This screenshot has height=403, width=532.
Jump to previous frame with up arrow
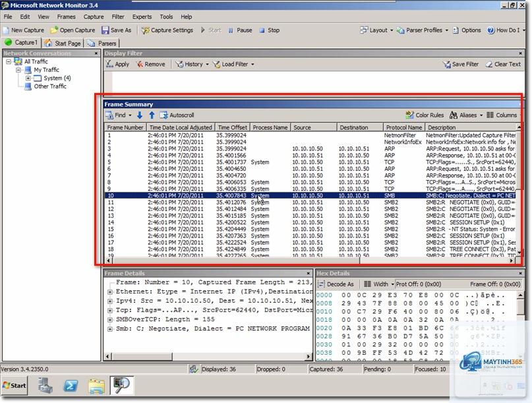[152, 115]
